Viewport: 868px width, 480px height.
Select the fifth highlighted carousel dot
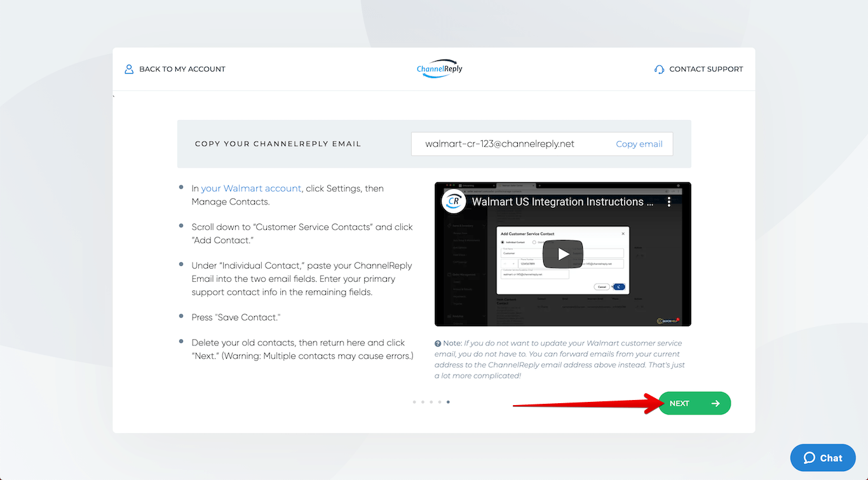click(448, 402)
